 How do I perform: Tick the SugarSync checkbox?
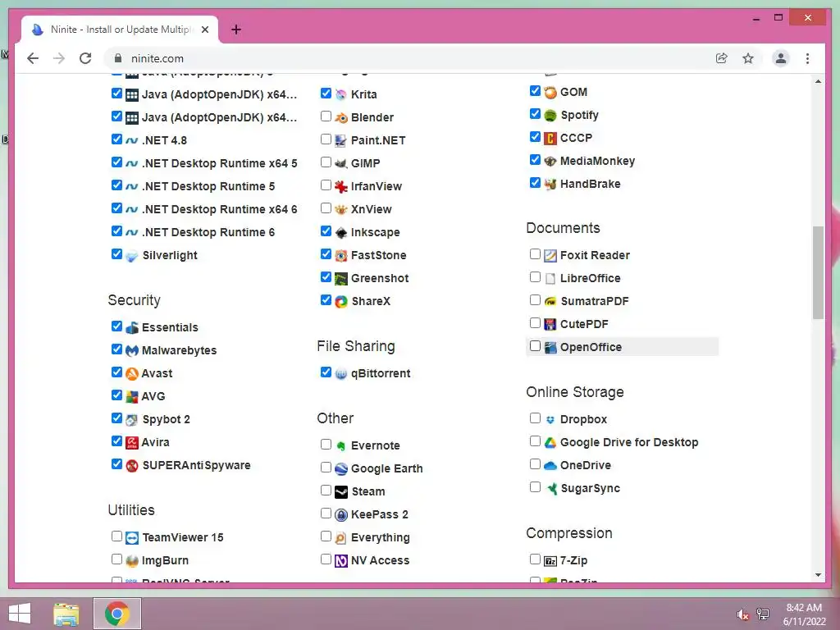(x=535, y=486)
